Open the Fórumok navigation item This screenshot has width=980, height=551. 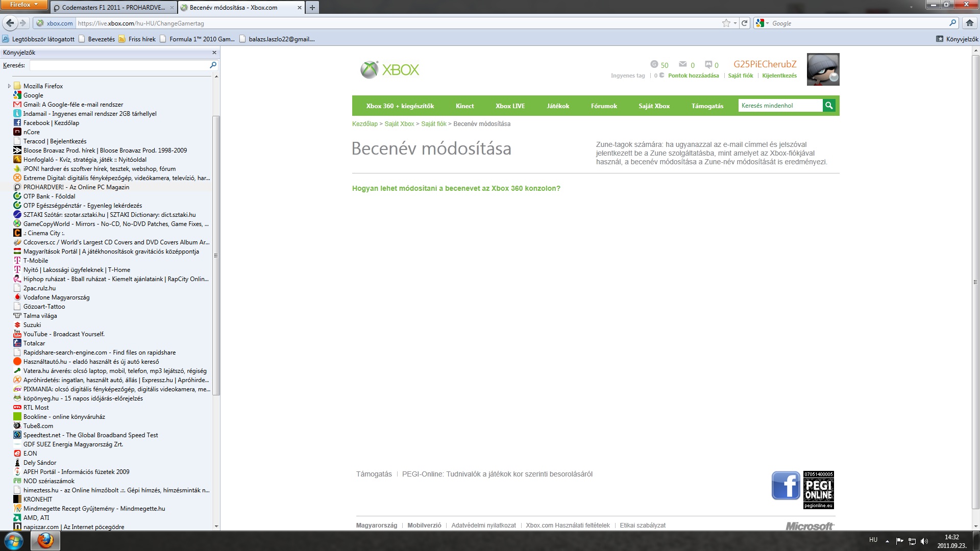click(x=604, y=106)
